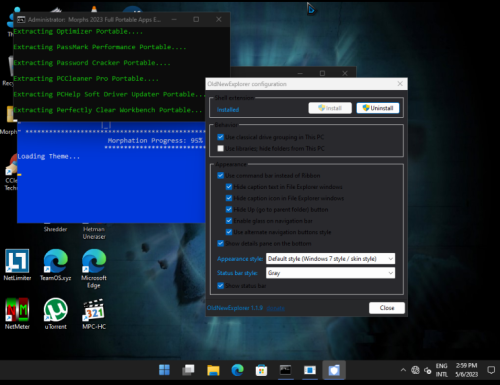Open network globe tray icon
500x385 pixels.
(x=415, y=370)
